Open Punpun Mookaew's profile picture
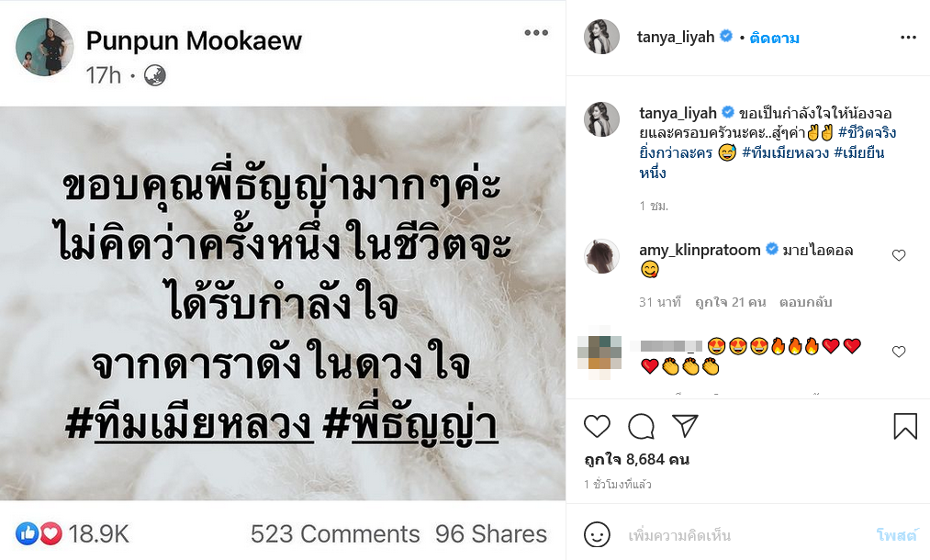Screen dimensions: 930x560 [x=44, y=47]
